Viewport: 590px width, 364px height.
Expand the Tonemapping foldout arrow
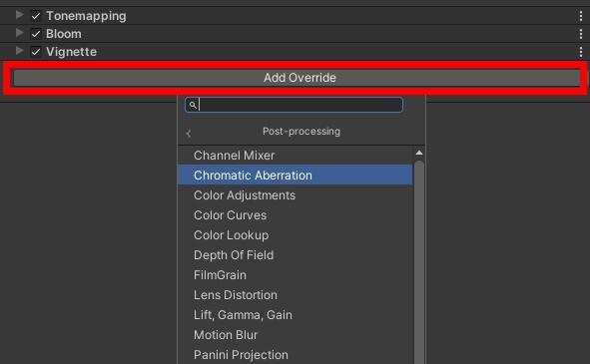20,15
